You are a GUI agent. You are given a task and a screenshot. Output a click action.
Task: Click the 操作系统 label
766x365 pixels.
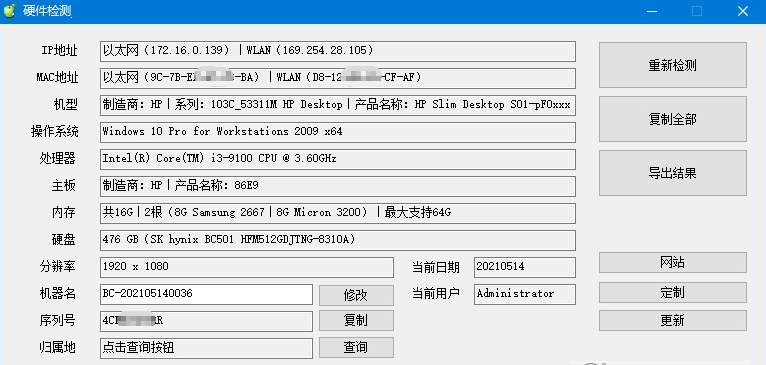point(55,131)
